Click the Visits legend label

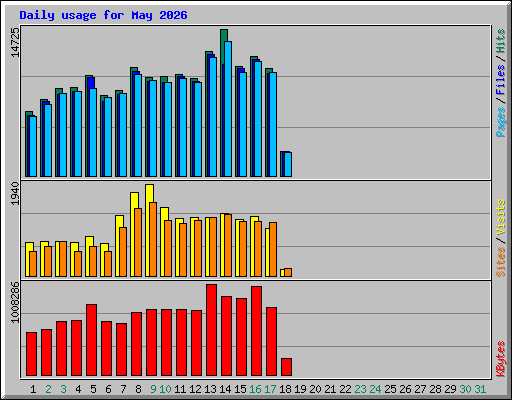501,218
